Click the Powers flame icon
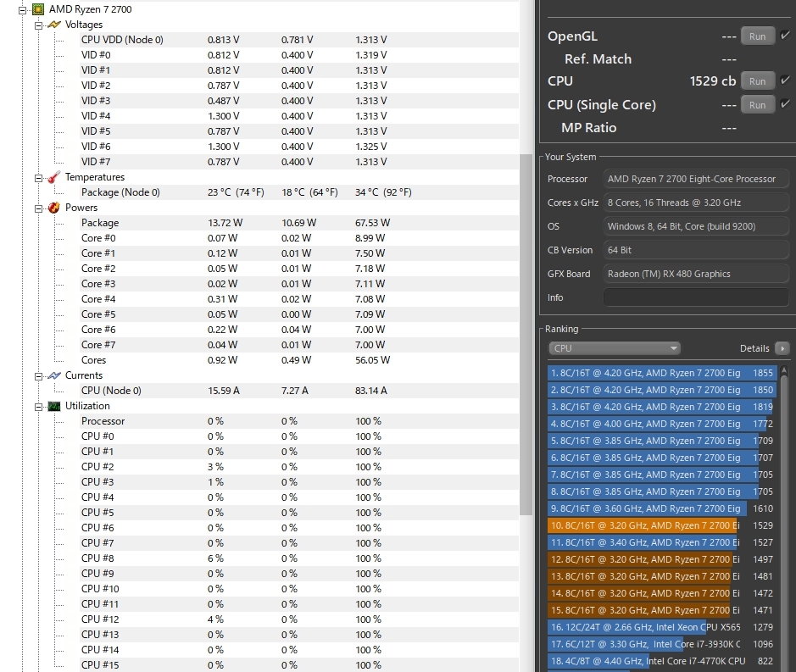The height and width of the screenshot is (672, 796). tap(53, 208)
